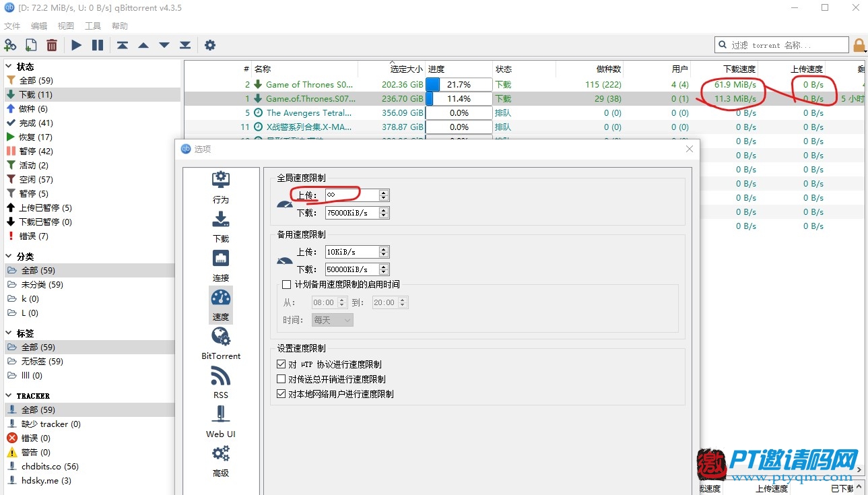The height and width of the screenshot is (495, 868).
Task: Open the 下载 (Downloads) options page
Action: coord(221,226)
